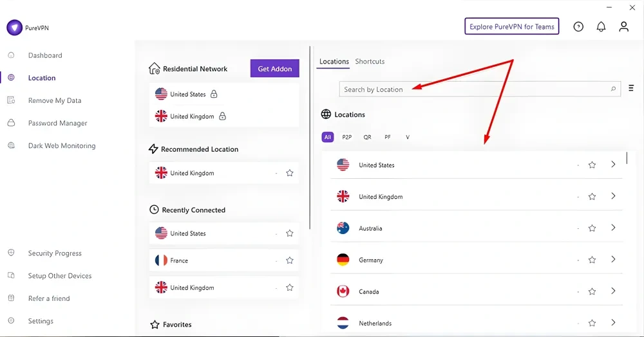Select Canada in the Locations list

tap(477, 291)
